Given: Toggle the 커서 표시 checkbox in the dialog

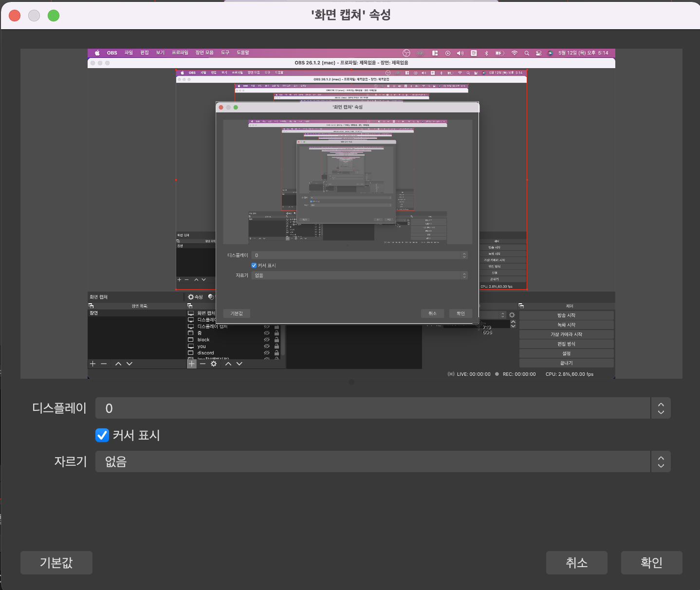Looking at the screenshot, I should 102,435.
